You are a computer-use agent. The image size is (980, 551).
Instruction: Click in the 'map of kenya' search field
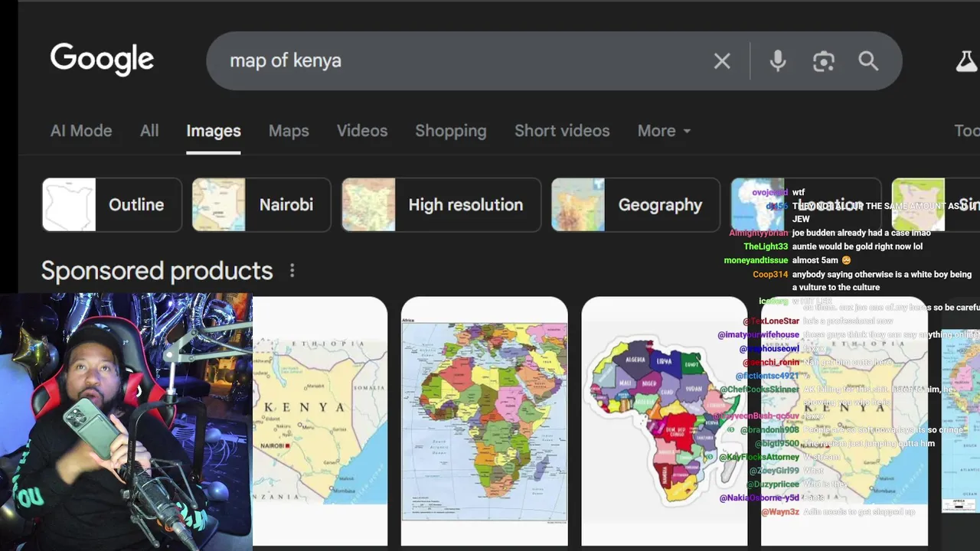pos(459,61)
